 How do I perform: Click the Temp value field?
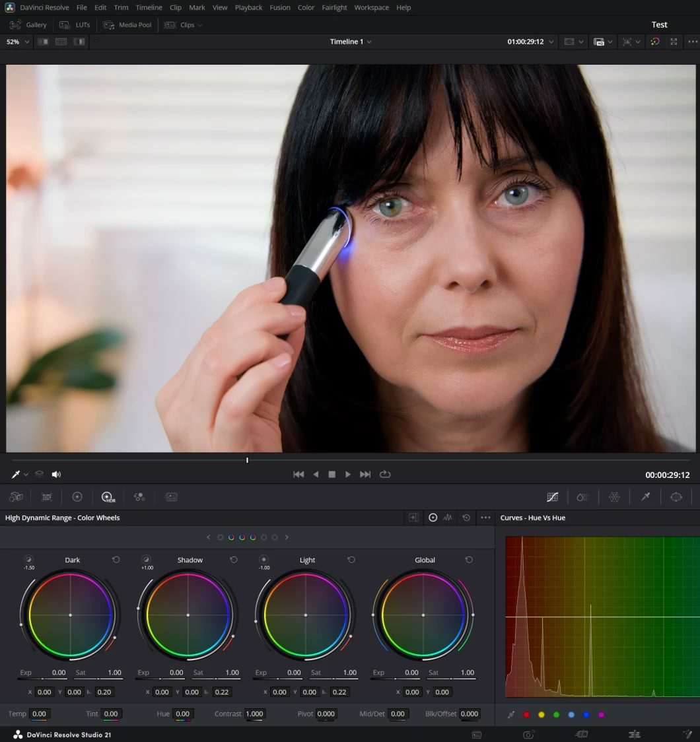coord(39,714)
